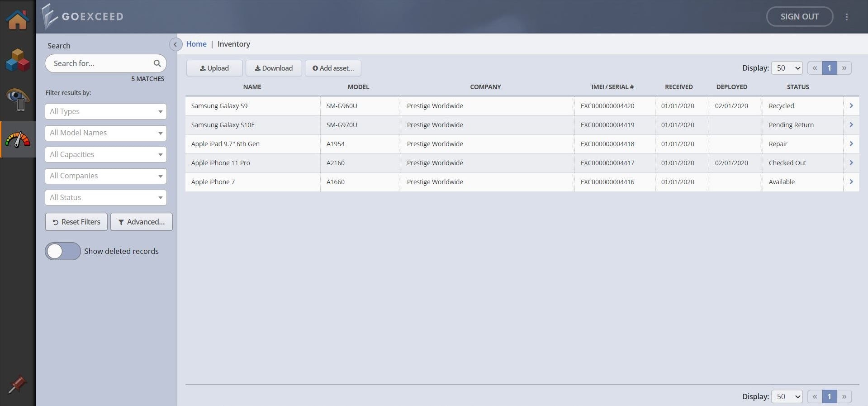Click serial EXC000000004417 cell

point(615,162)
